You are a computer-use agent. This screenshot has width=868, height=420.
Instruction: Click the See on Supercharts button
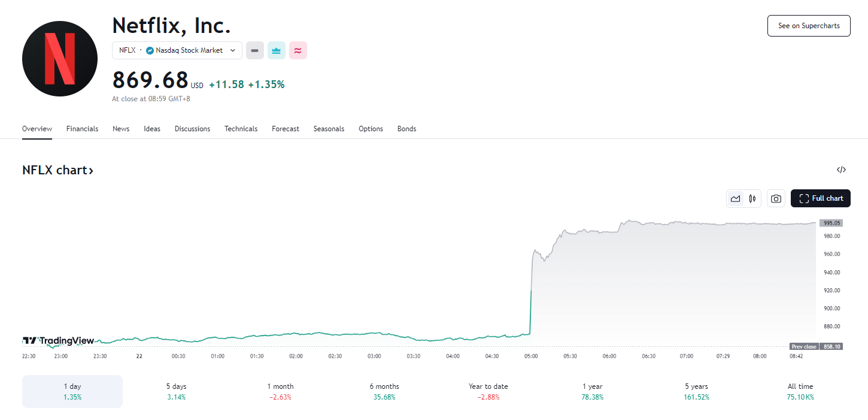tap(808, 26)
